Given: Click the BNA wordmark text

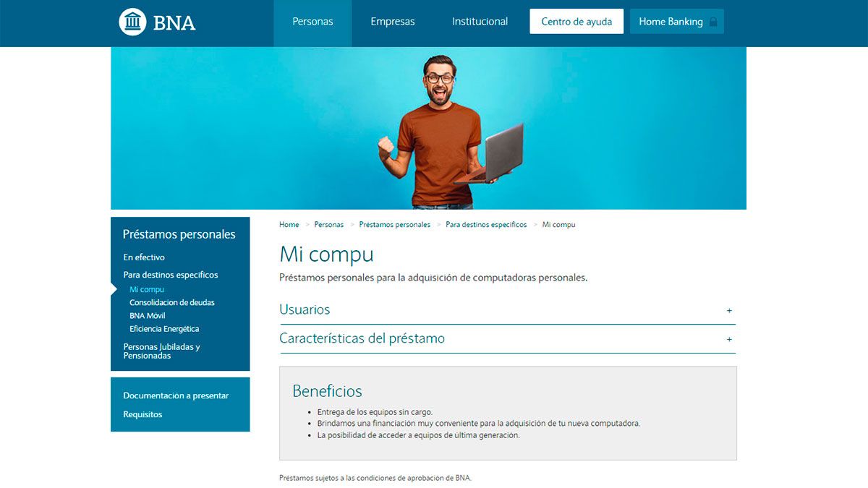Looking at the screenshot, I should pyautogui.click(x=174, y=22).
